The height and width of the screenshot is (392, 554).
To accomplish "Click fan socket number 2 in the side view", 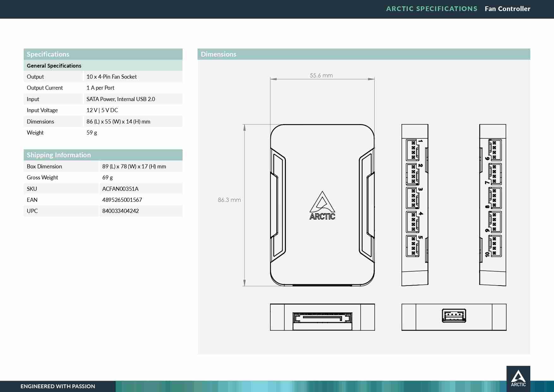I will [x=413, y=174].
